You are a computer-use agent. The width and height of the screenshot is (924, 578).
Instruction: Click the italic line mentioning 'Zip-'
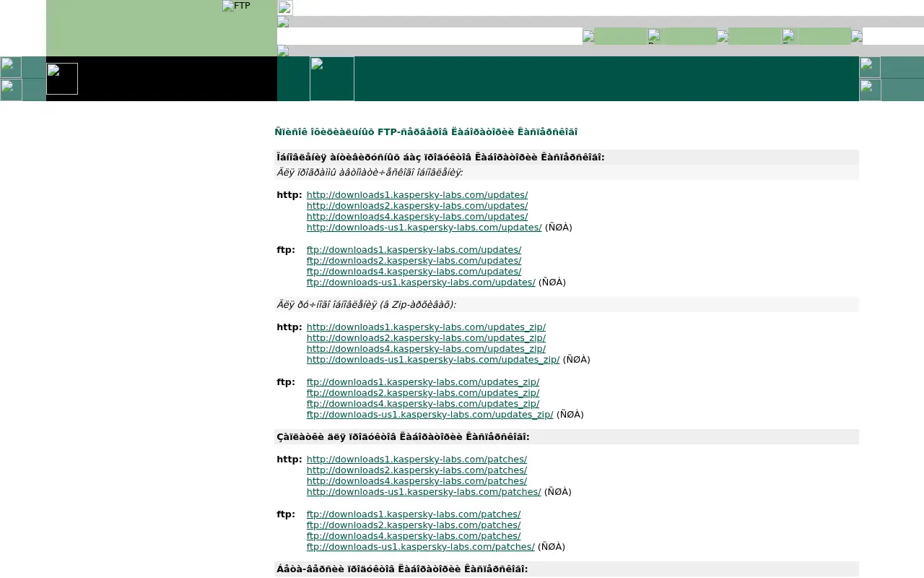(x=366, y=305)
